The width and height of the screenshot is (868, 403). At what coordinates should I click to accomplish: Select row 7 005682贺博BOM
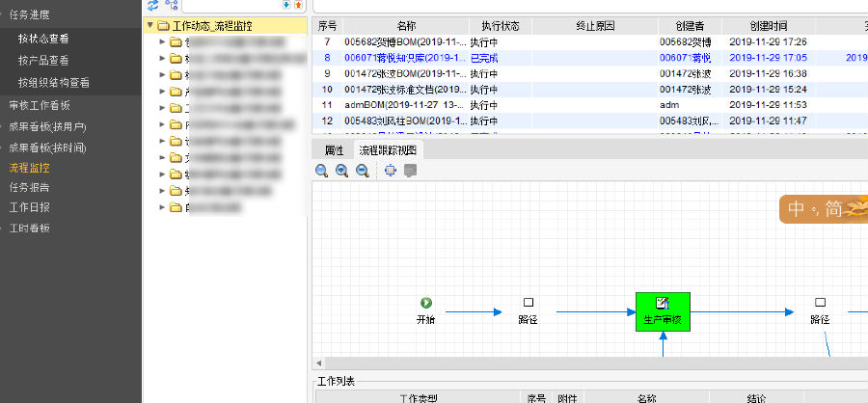(590, 42)
